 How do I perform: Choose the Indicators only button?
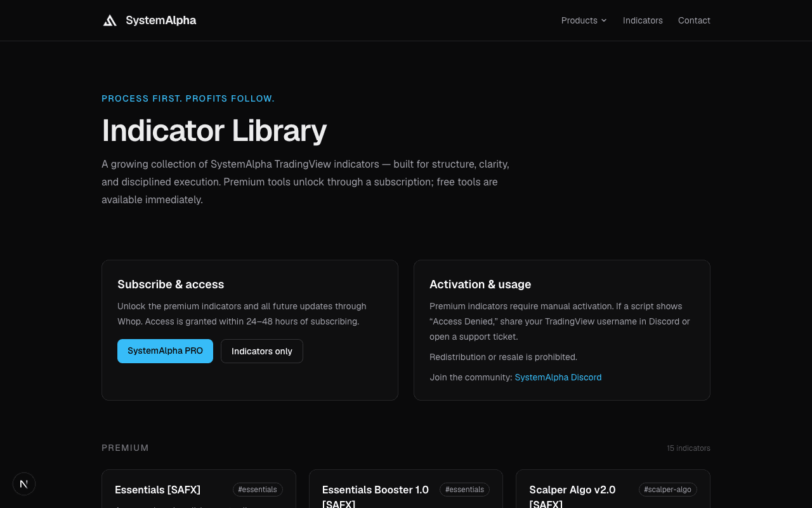point(262,351)
